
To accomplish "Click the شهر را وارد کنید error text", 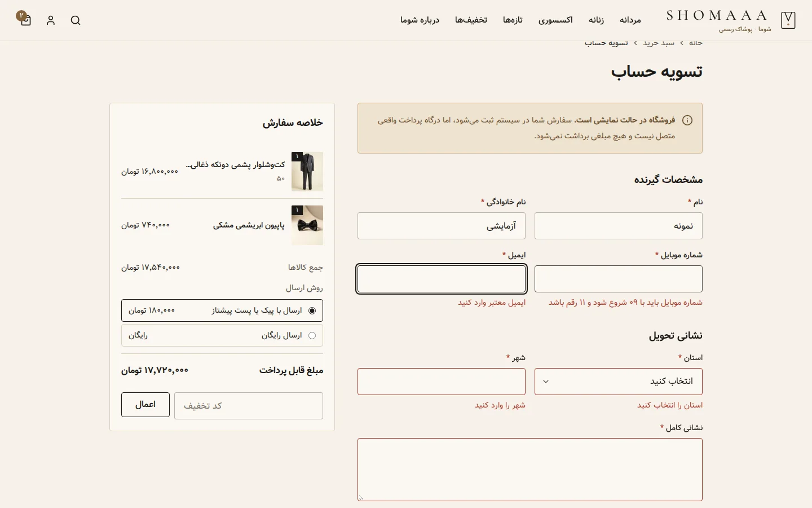I will [x=500, y=405].
